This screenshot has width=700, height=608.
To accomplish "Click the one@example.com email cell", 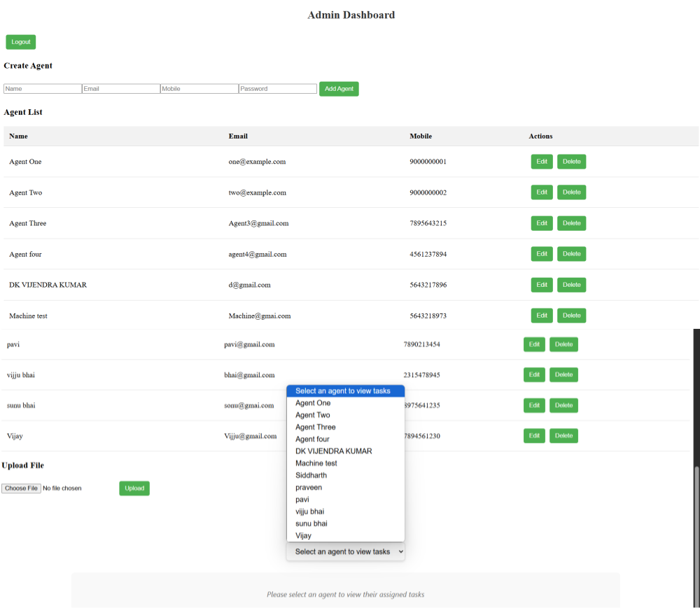I will tap(257, 162).
